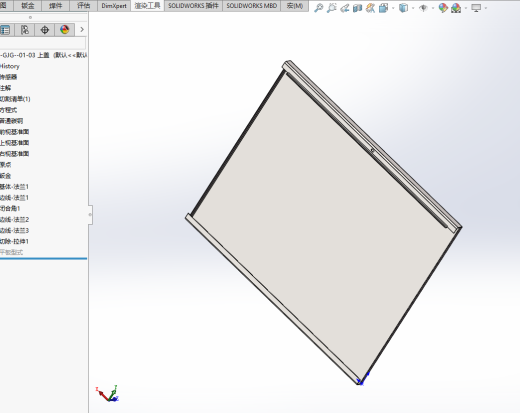Select the 闭合角1 feature
520x413 pixels.
click(10, 208)
